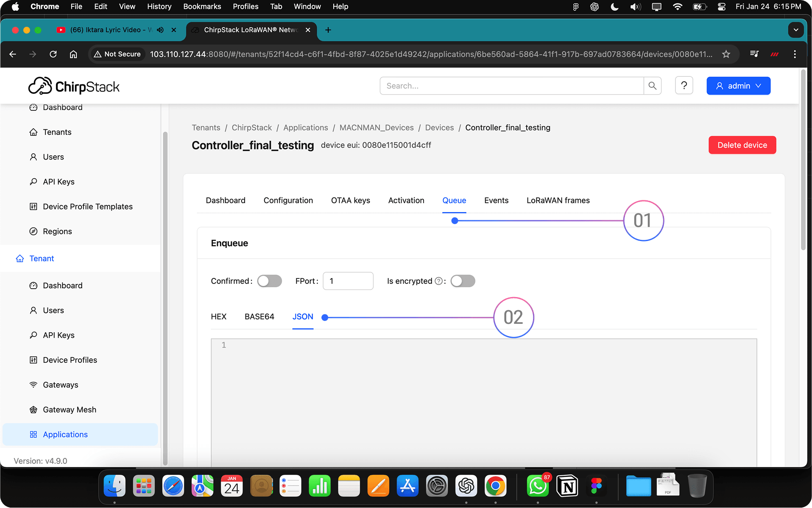The image size is (812, 508).
Task: Enable the Is encrypted switch
Action: point(463,281)
